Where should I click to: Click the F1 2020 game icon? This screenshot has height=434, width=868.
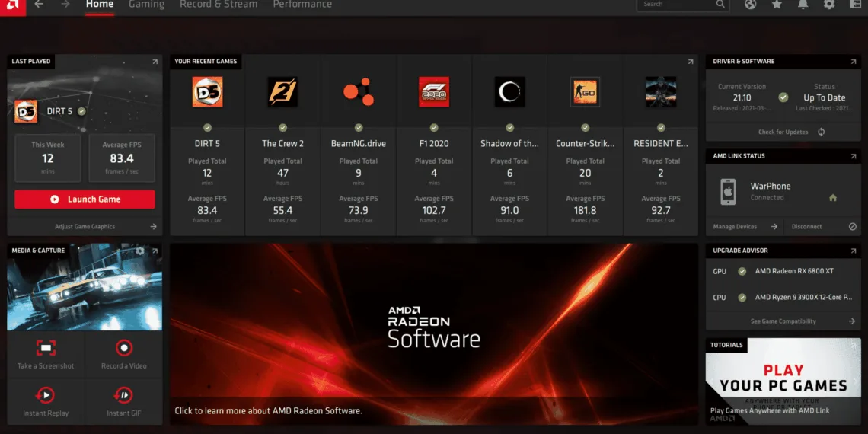434,92
